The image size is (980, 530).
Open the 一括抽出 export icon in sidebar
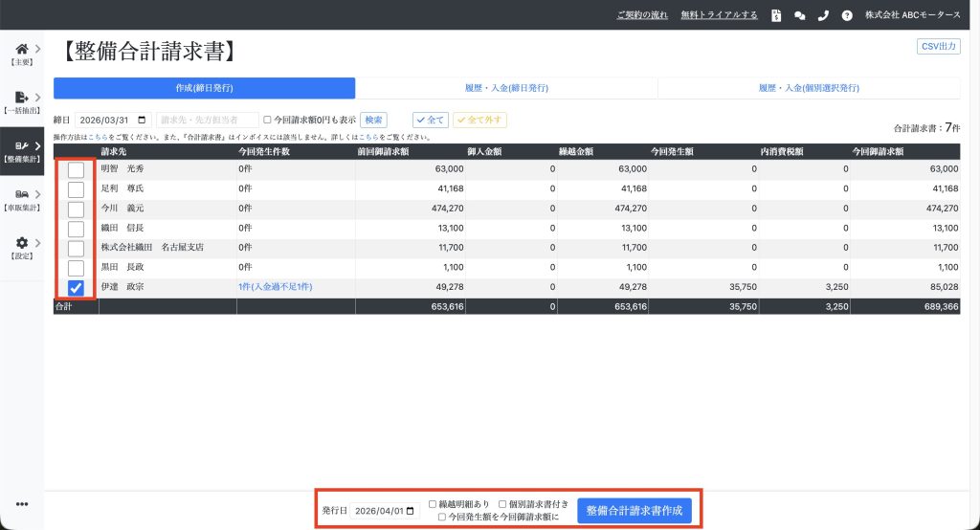tap(21, 97)
